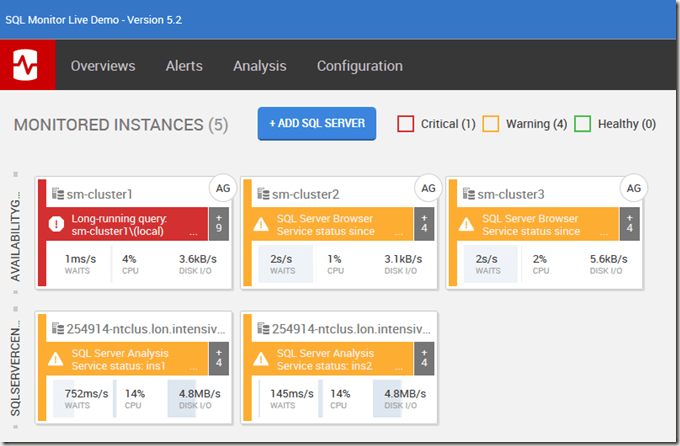Click the 1% CPU value on sm-cluster2

point(334,259)
